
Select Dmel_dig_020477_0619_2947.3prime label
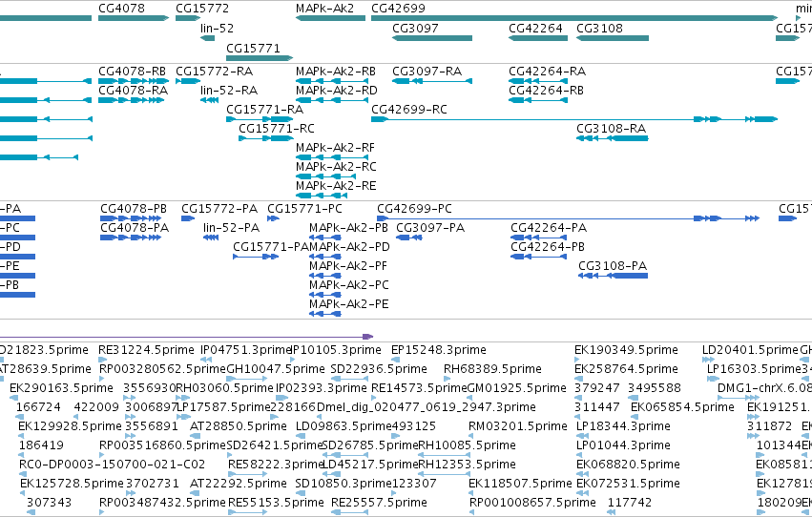point(426,407)
